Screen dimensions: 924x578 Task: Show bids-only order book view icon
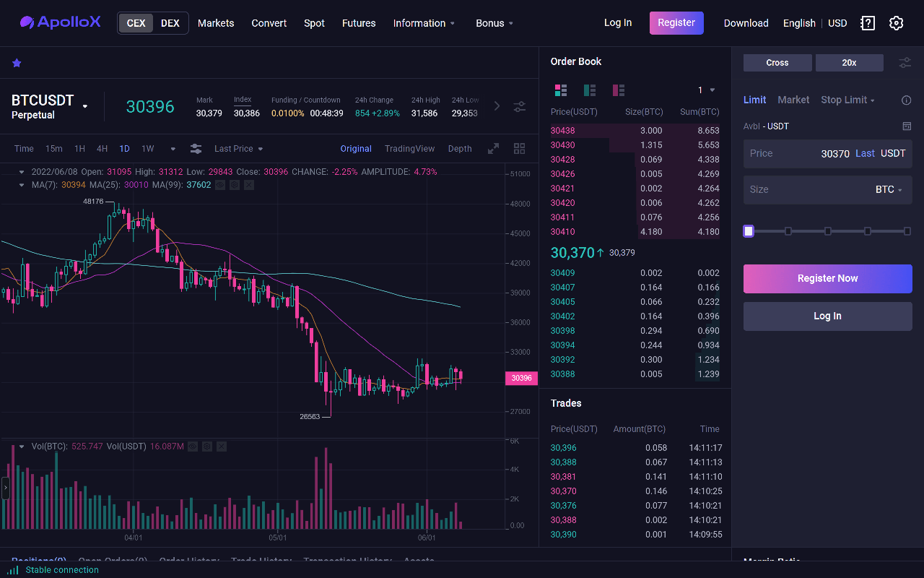[x=589, y=90]
